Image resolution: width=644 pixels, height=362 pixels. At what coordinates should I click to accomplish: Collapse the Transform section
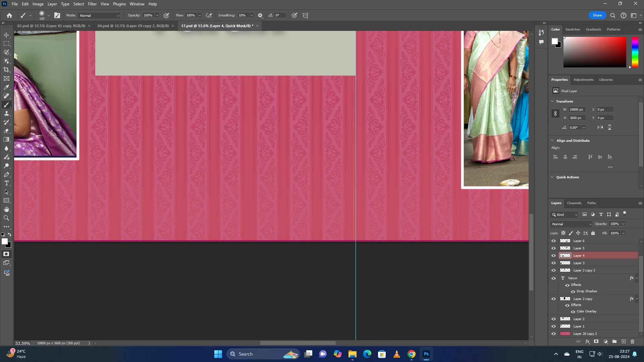coord(552,101)
